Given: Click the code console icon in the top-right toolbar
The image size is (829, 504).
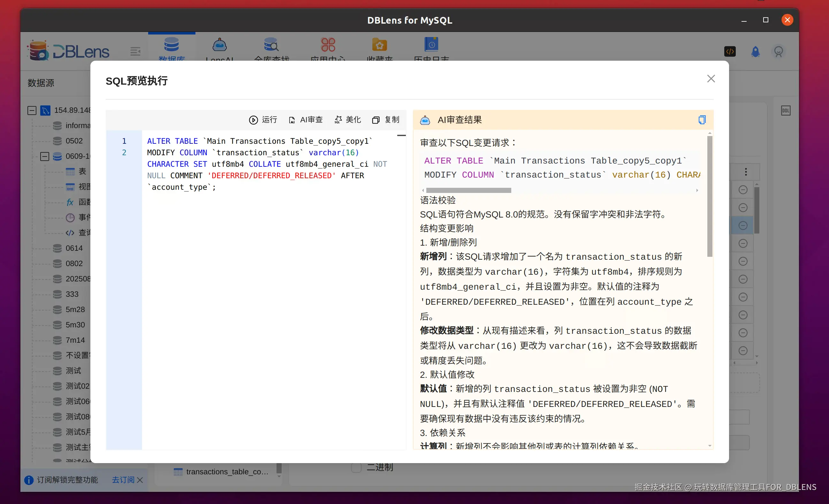Looking at the screenshot, I should tap(730, 51).
